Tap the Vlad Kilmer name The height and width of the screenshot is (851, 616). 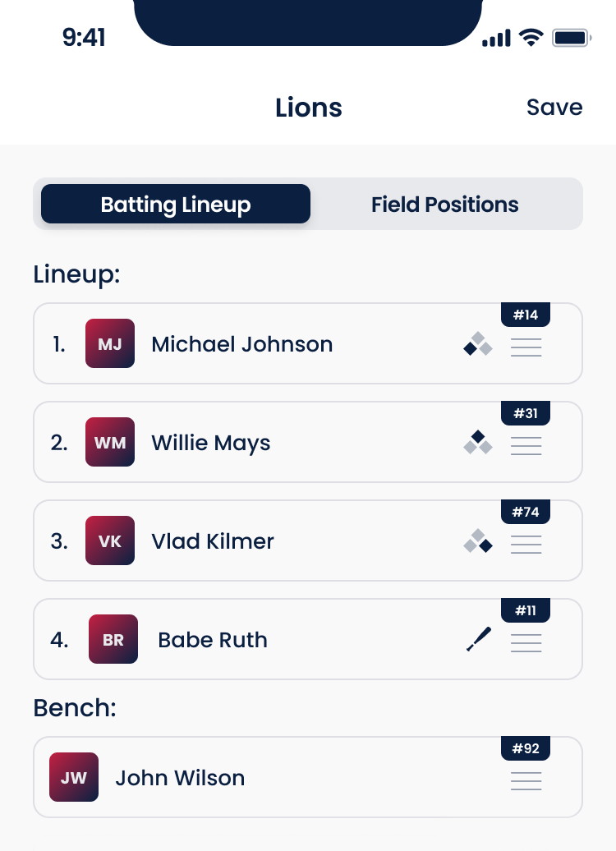213,541
